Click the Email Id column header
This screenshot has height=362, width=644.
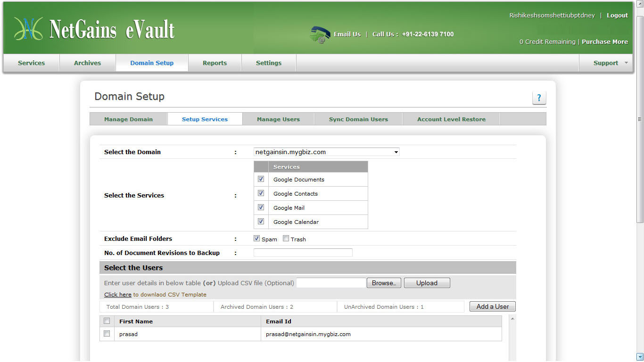381,321
